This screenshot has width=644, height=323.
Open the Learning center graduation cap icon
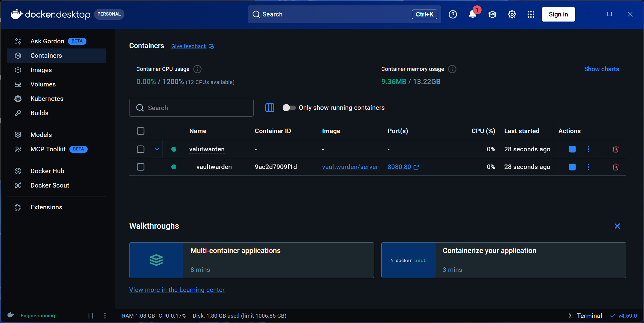click(x=492, y=14)
